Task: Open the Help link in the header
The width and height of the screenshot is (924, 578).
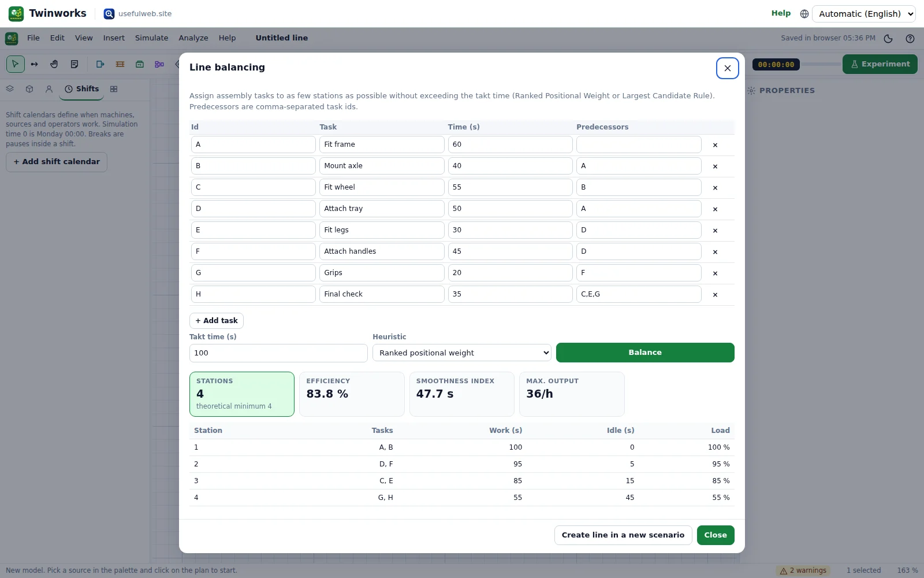Action: click(x=781, y=13)
